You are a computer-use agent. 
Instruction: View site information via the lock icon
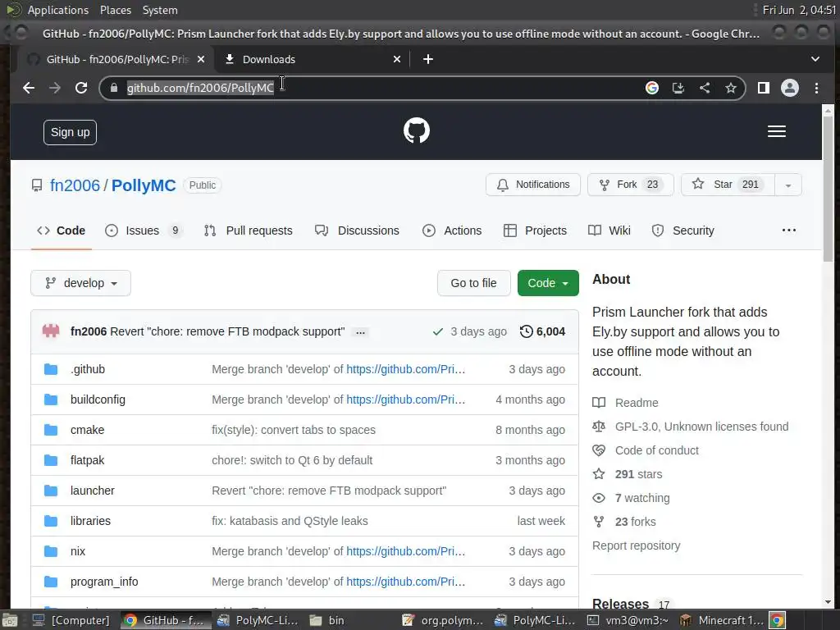[113, 88]
